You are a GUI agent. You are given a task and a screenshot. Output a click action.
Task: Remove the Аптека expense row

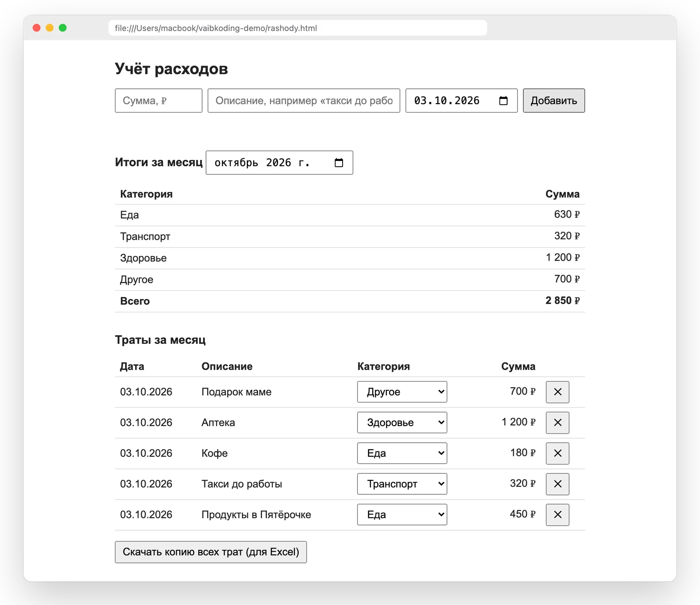pyautogui.click(x=557, y=423)
